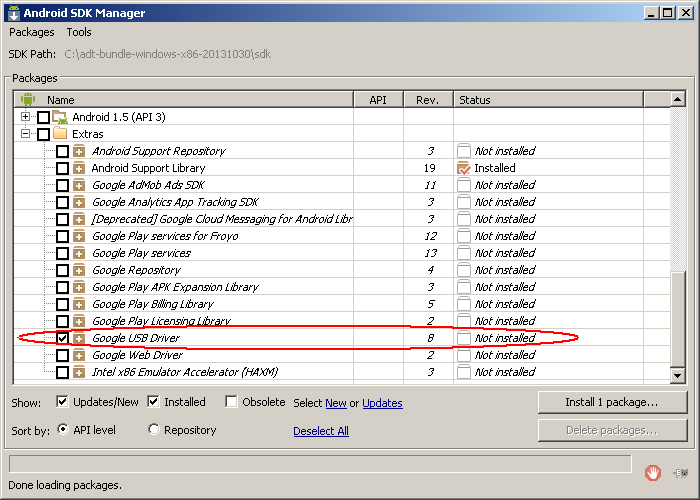The width and height of the screenshot is (700, 500).
Task: Click package icon for deprecated Google Cloud Messaging
Action: tap(79, 219)
